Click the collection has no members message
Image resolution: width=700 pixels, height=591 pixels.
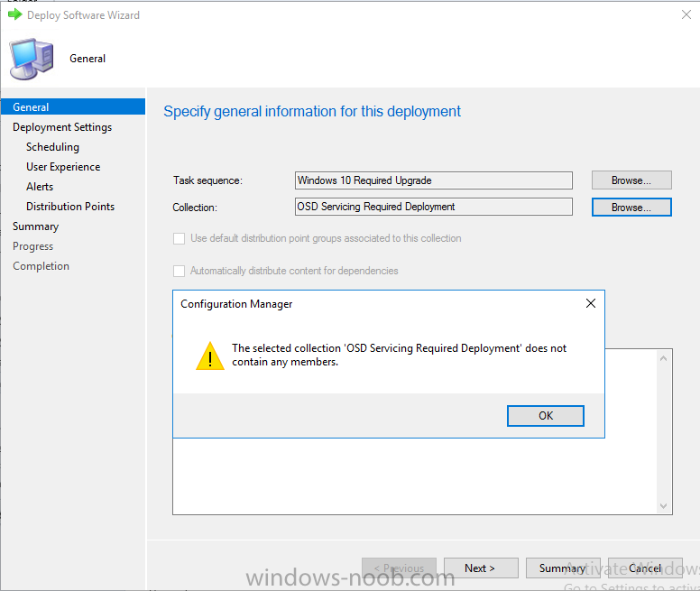(399, 355)
